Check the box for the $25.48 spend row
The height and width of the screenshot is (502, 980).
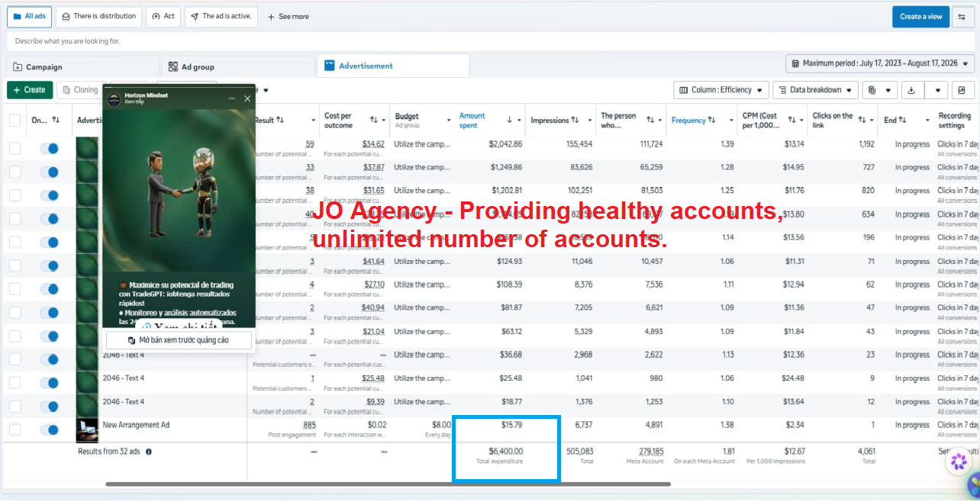15,383
